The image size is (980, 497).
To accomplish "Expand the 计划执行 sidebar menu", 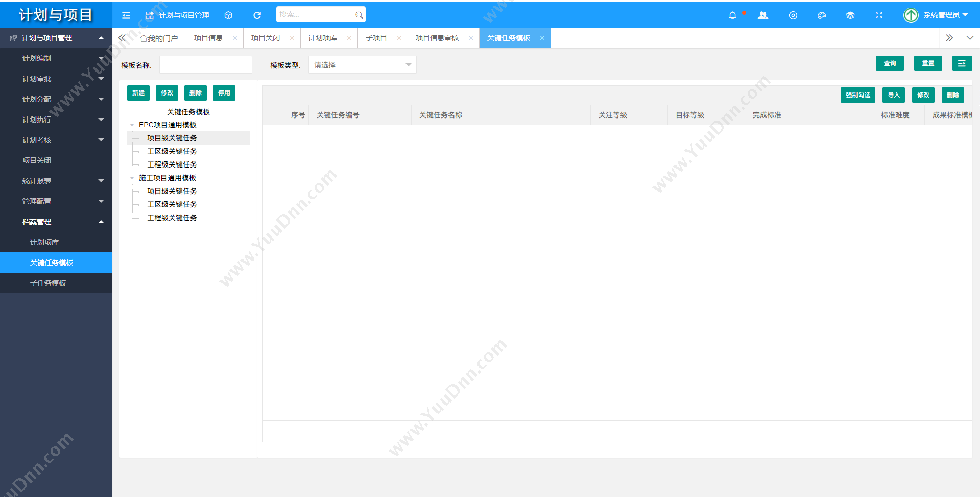I will (101, 120).
